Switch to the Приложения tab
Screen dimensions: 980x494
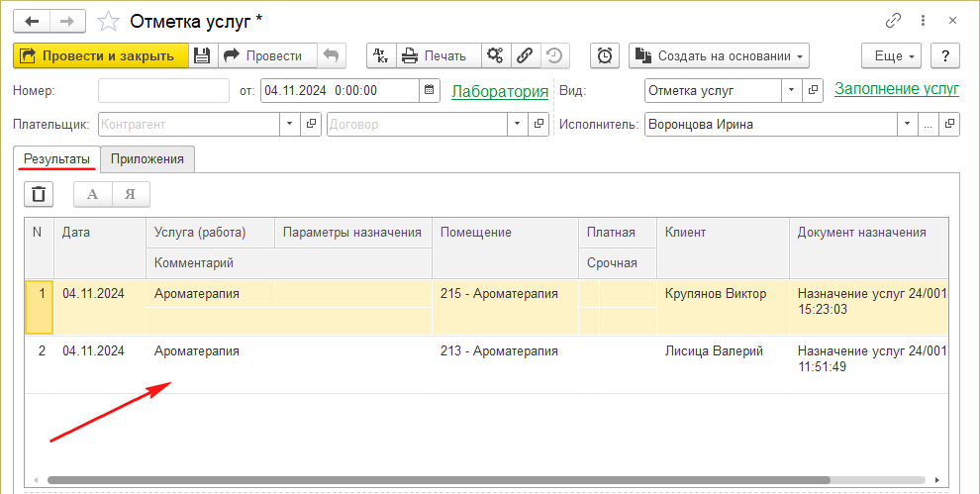coord(147,158)
